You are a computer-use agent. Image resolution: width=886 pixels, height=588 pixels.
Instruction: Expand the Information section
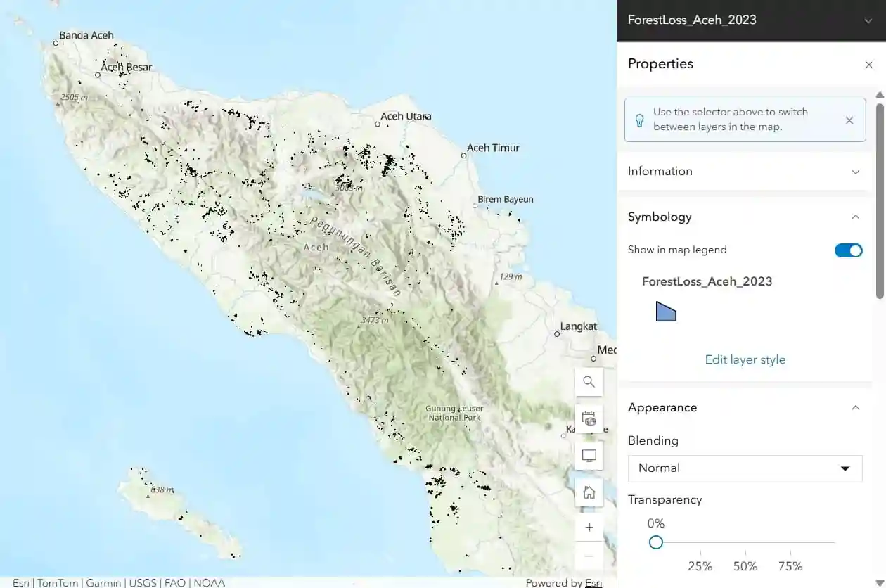pos(856,171)
